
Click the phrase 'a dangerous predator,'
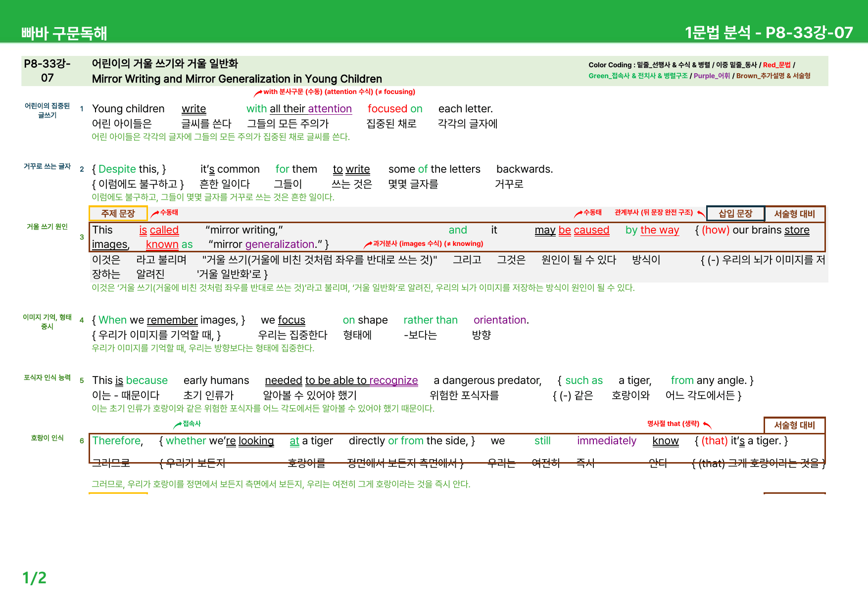click(x=487, y=380)
